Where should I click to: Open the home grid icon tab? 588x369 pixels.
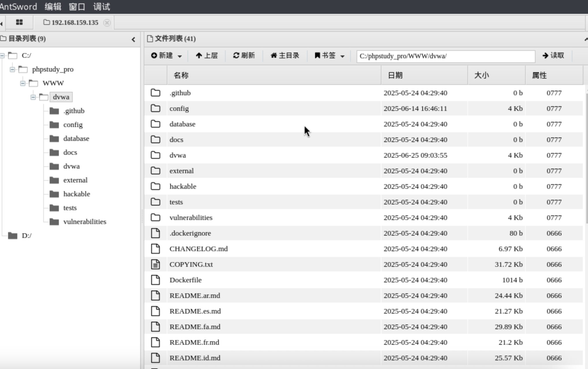point(19,22)
